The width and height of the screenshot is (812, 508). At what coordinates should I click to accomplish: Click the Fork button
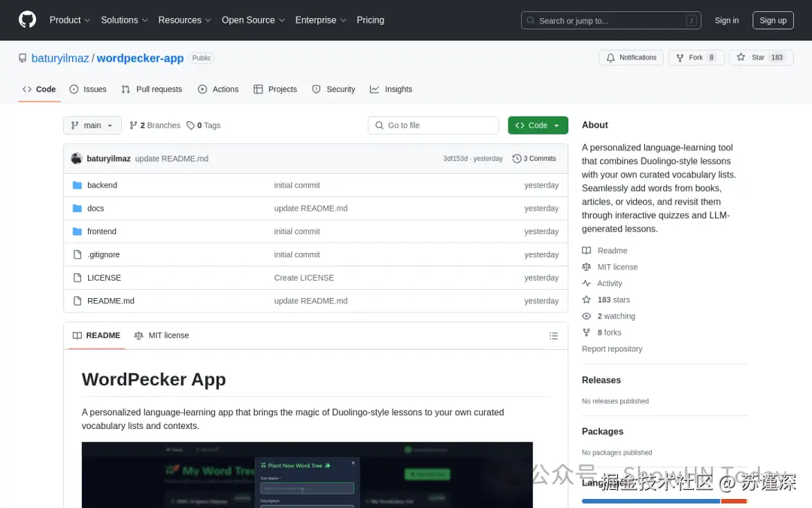[696, 57]
